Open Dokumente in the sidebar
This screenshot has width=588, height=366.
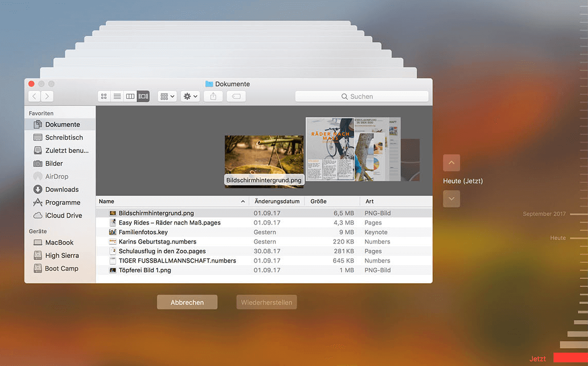(60, 124)
